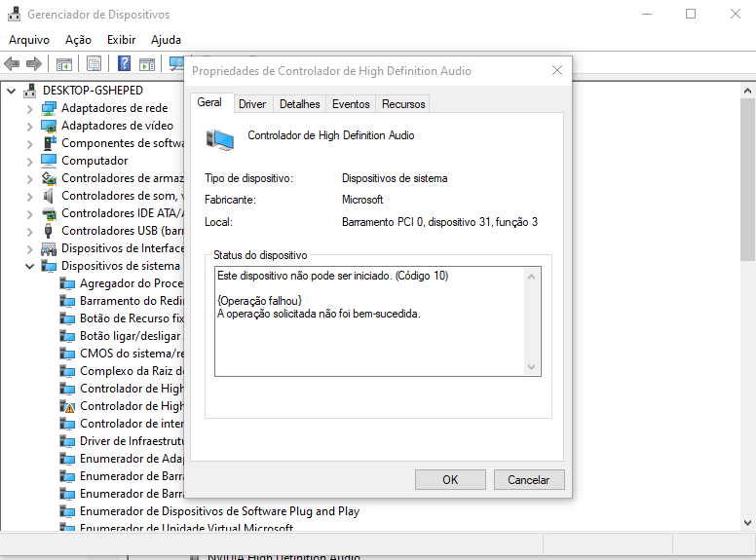The height and width of the screenshot is (560, 756).
Task: Click the Properties sheet toolbar icon
Action: (x=94, y=63)
